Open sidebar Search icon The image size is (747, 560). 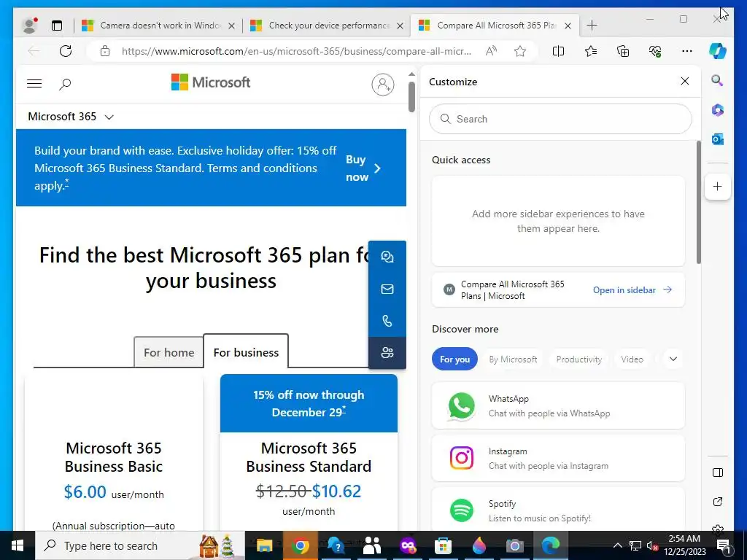click(x=718, y=80)
